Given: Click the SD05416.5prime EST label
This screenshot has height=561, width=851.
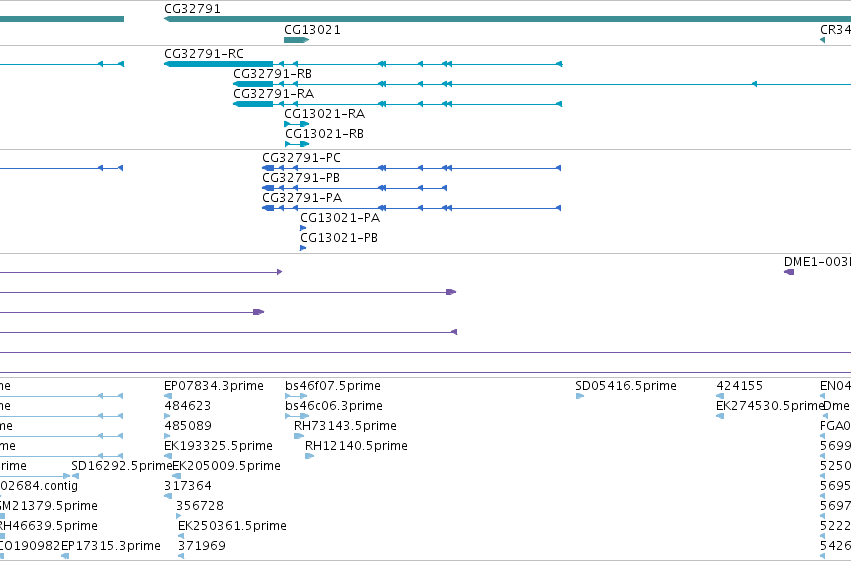Looking at the screenshot, I should [x=626, y=386].
